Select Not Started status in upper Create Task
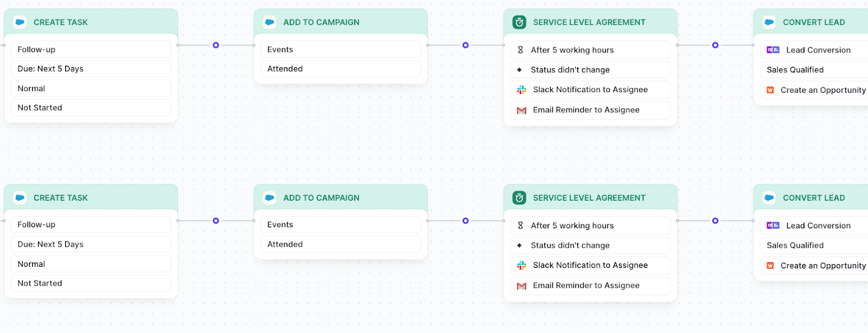 click(91, 108)
